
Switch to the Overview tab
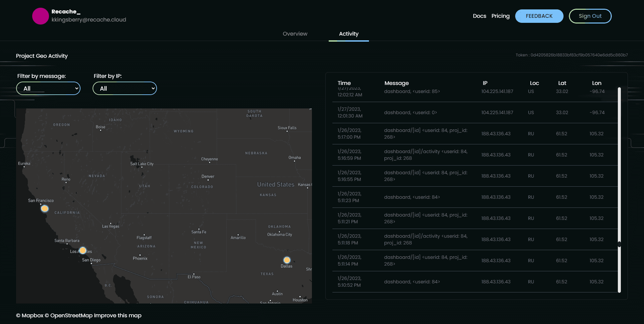pos(295,34)
